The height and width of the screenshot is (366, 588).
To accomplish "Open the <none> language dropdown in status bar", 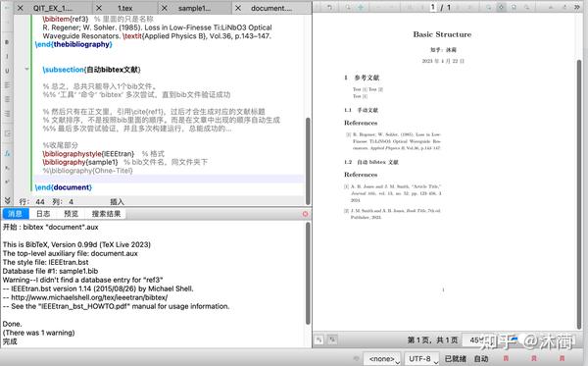I will [x=382, y=359].
